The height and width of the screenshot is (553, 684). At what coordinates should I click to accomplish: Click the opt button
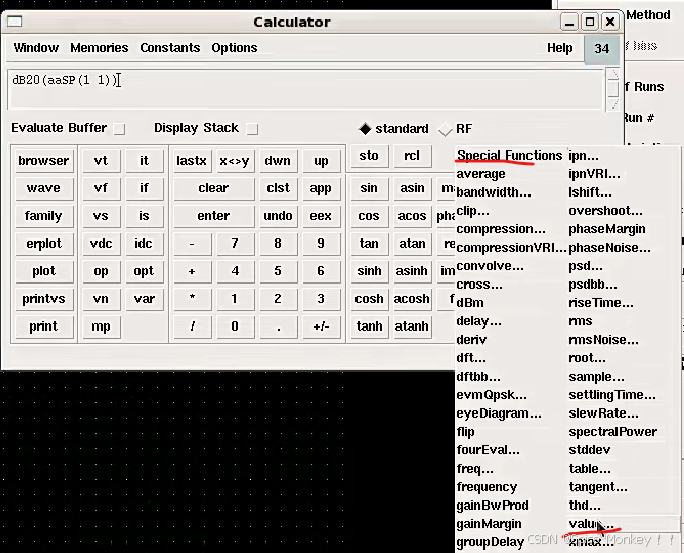144,271
